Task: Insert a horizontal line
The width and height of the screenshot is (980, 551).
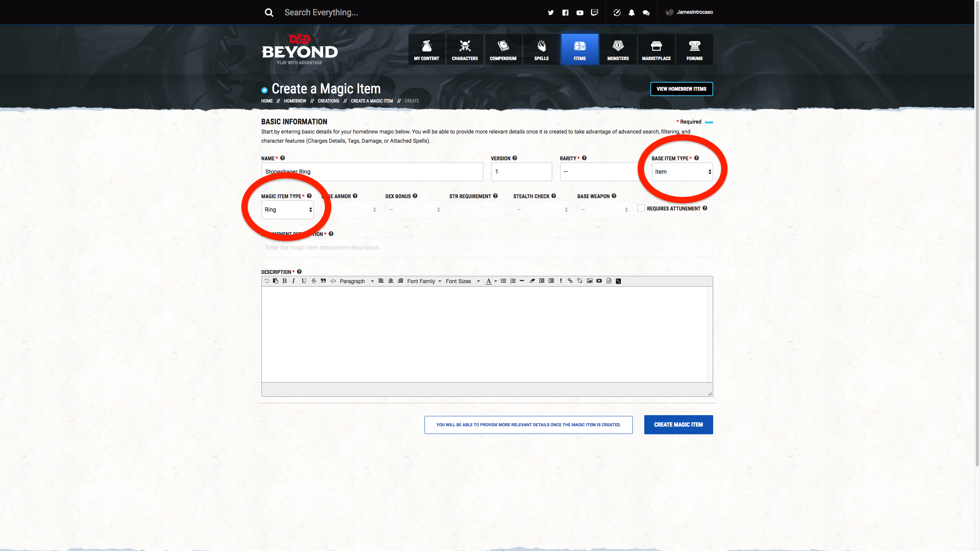Action: 522,281
